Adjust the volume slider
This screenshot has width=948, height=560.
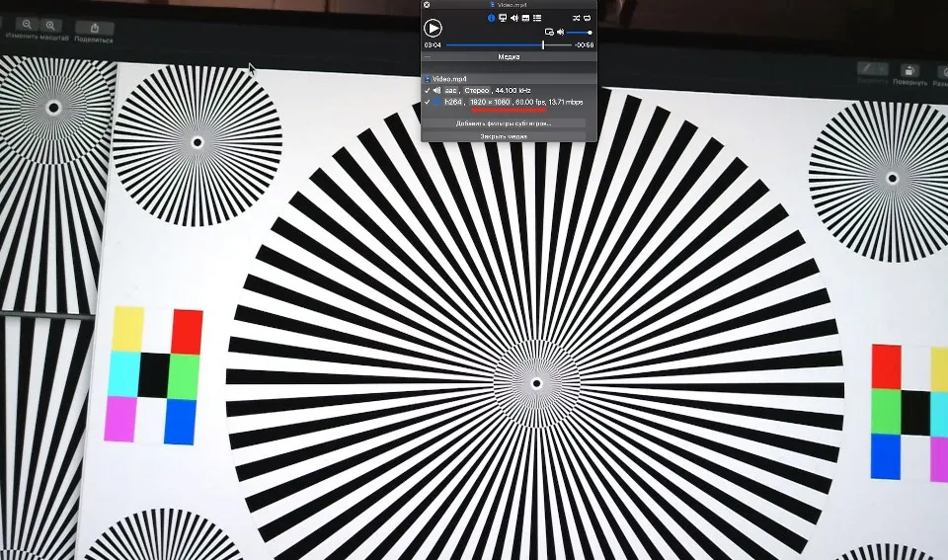580,33
